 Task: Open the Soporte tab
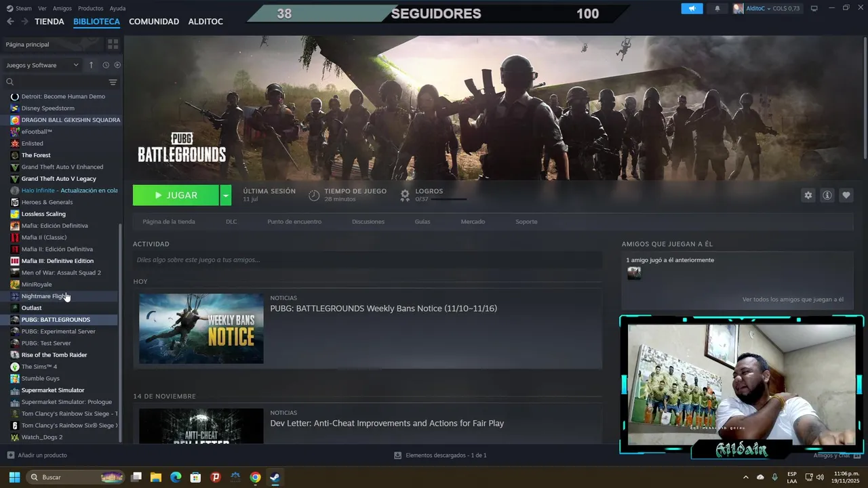click(x=526, y=222)
